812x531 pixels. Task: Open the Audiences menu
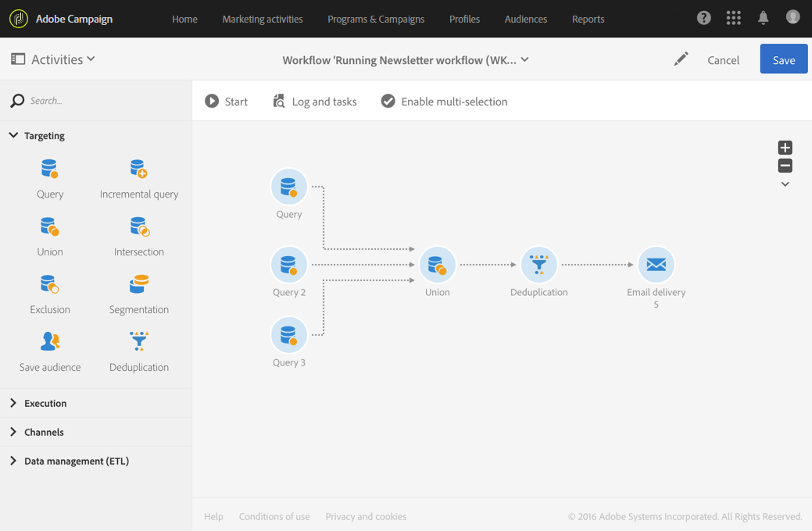tap(526, 20)
